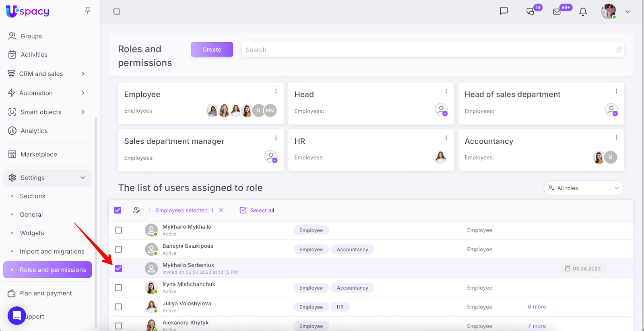Click the Create role button

(x=212, y=50)
